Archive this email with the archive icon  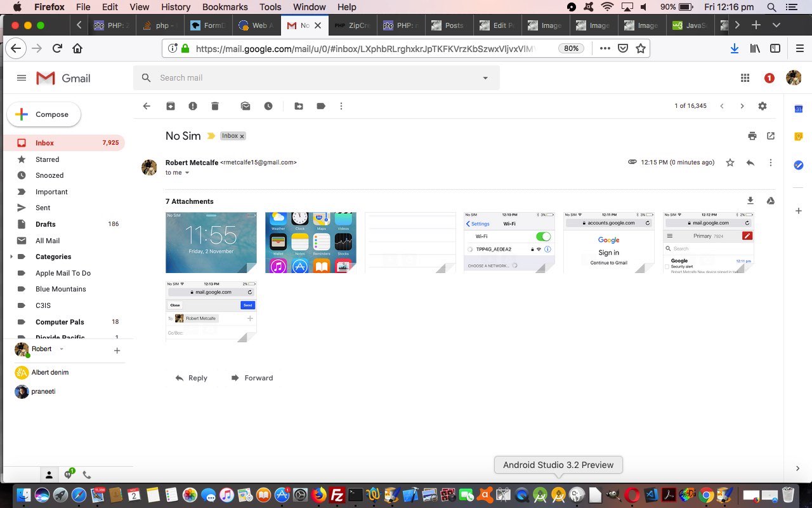click(171, 106)
